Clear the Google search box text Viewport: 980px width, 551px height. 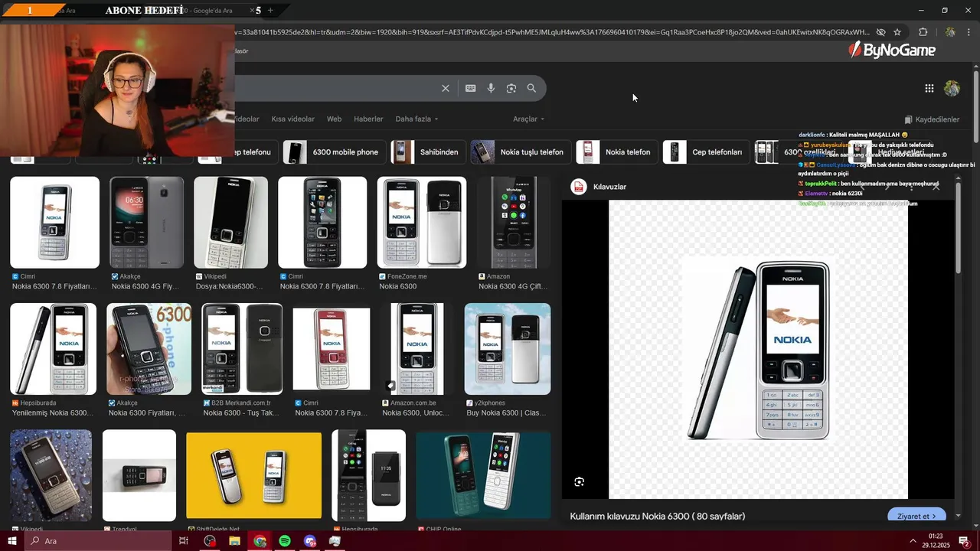point(446,88)
